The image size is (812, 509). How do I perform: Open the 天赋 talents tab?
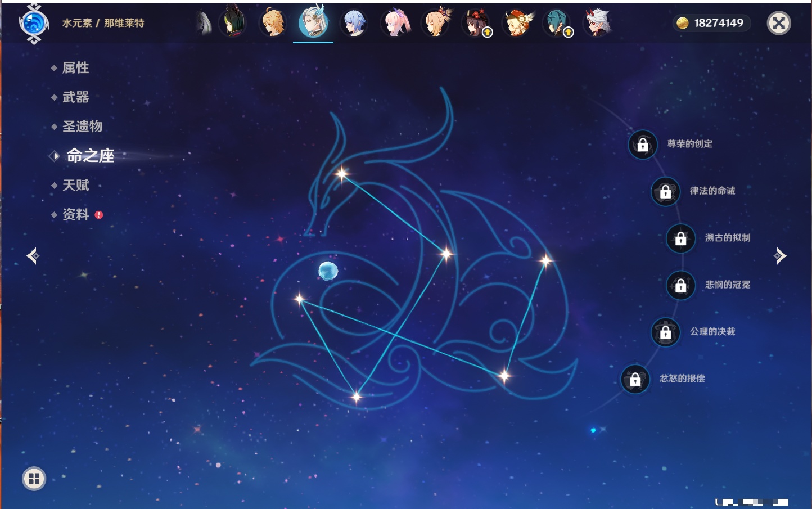[75, 185]
